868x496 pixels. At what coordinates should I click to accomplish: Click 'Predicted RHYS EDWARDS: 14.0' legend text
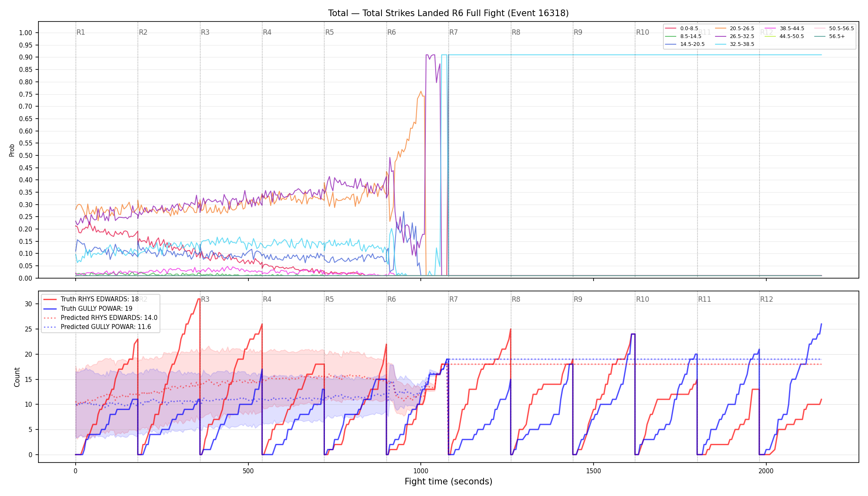point(109,318)
